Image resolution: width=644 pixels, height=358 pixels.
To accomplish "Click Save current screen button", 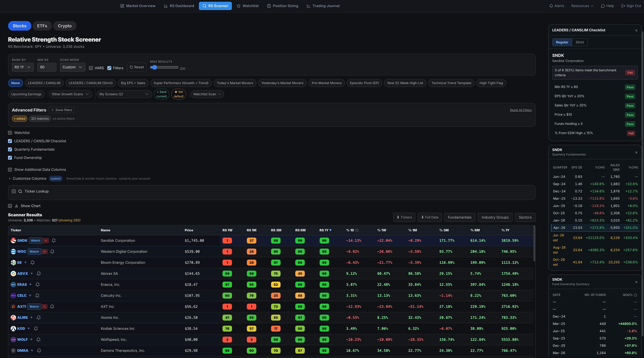I will (162, 94).
